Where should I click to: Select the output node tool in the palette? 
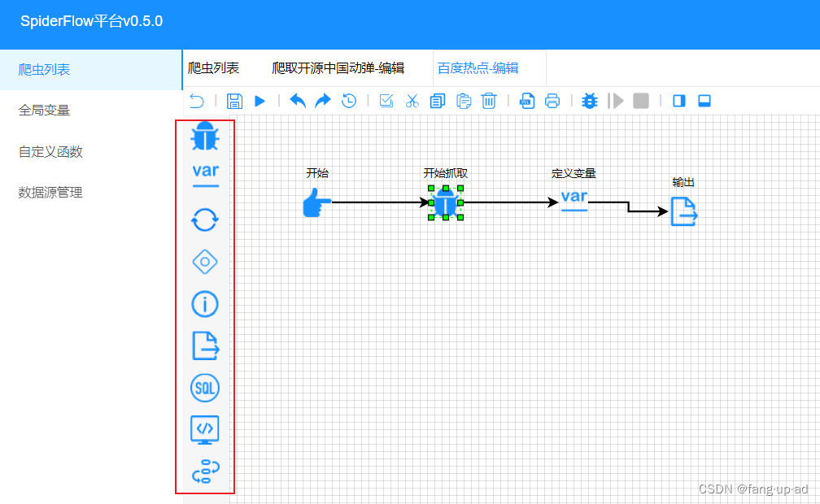tap(204, 345)
